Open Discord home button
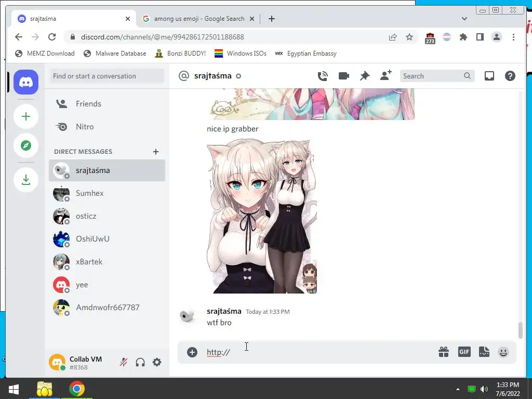This screenshot has width=532, height=399. pyautogui.click(x=26, y=82)
